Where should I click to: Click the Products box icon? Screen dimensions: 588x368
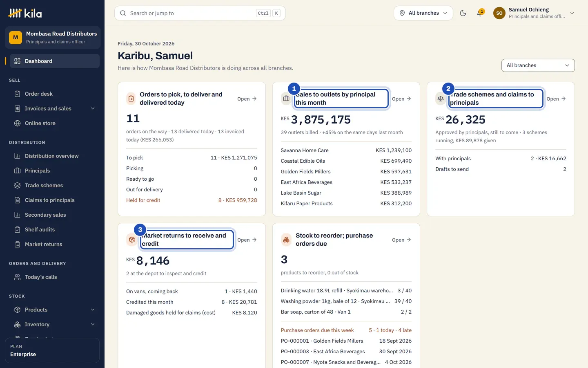click(17, 310)
